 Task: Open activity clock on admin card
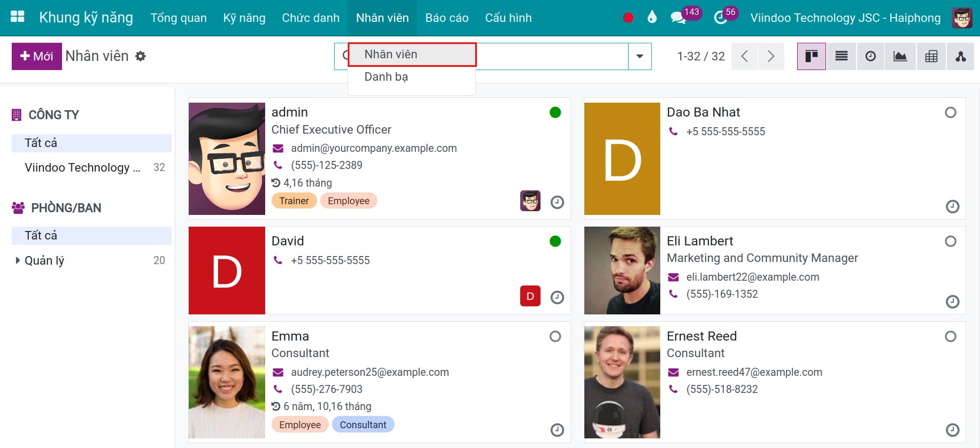coord(557,202)
